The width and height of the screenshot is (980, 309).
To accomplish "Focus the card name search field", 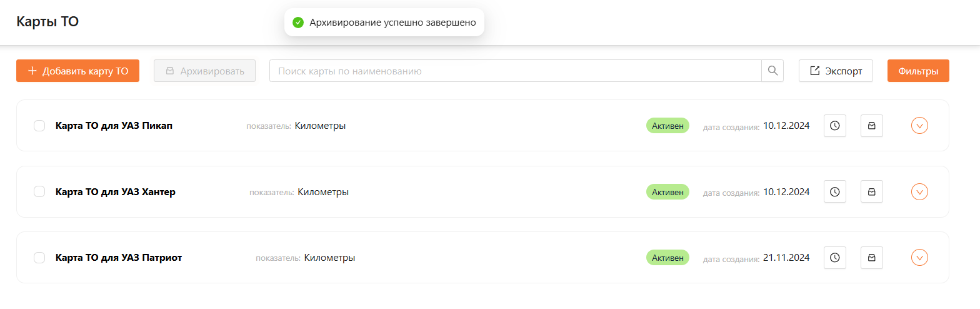I will point(515,71).
